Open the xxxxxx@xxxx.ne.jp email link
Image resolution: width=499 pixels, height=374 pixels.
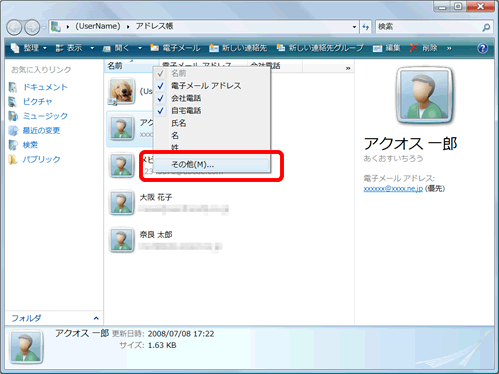(393, 189)
